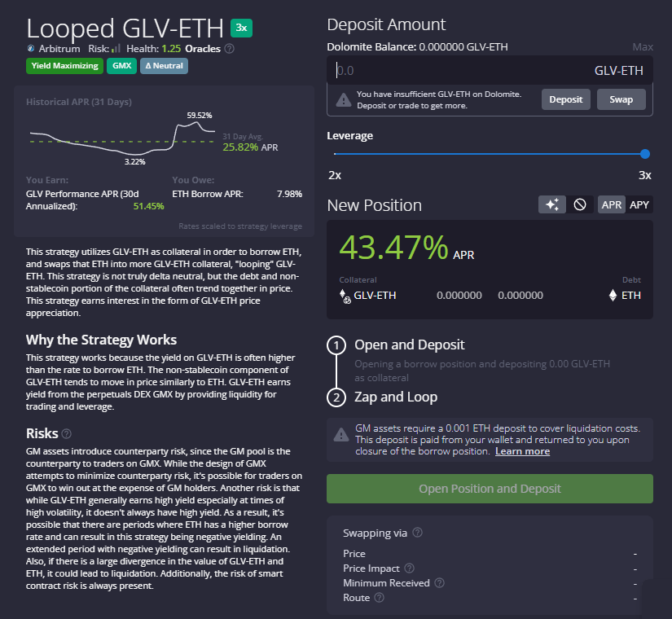The height and width of the screenshot is (619, 672).
Task: Click the GLV-ETH collateral token icon
Action: pyautogui.click(x=345, y=296)
